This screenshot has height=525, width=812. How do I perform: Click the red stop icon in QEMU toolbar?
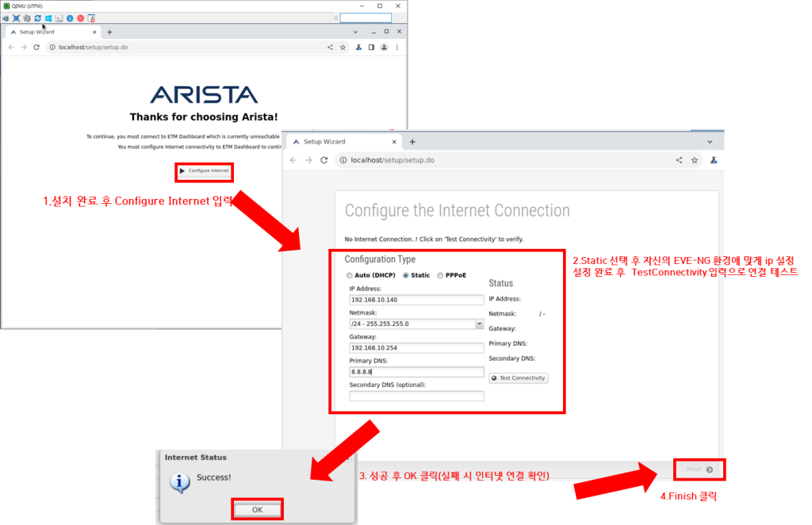(81, 18)
